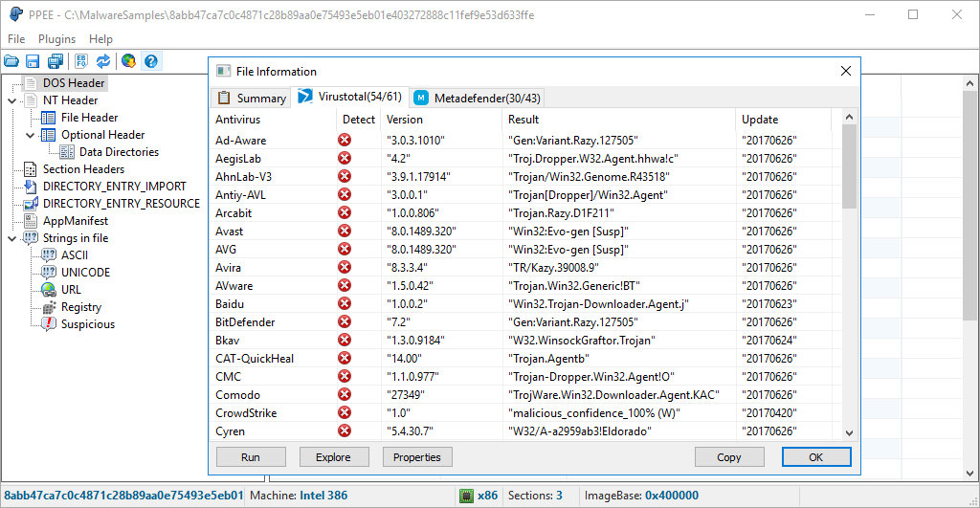Switch to the Metadefender(30/43) tab
The height and width of the screenshot is (508, 980).
(x=477, y=99)
